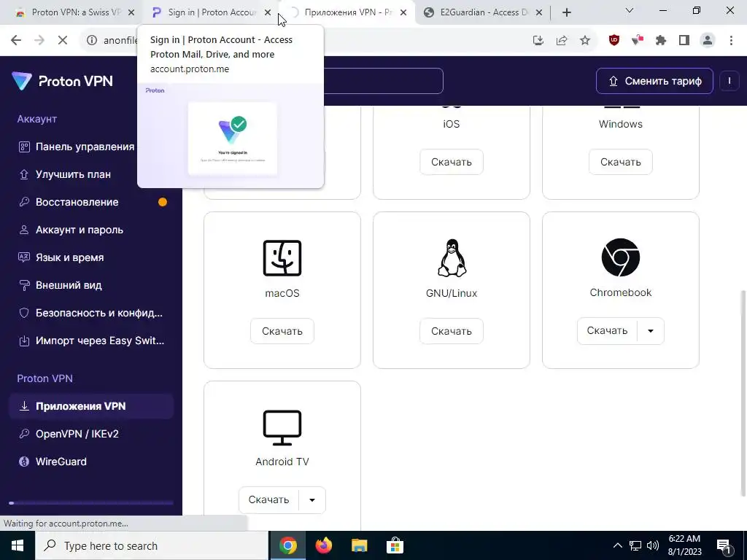Open uBlock Origin extension
Screen dimensions: 747x560
[614, 41]
